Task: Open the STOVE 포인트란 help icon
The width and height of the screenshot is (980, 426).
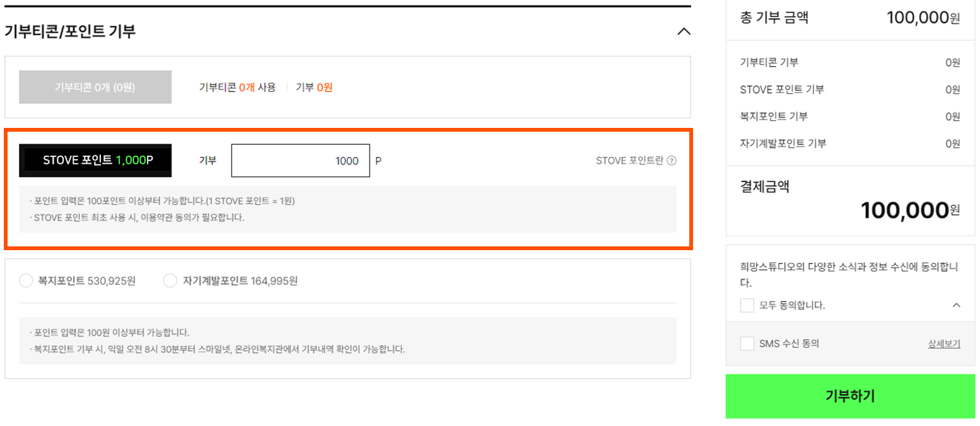Action: [672, 161]
